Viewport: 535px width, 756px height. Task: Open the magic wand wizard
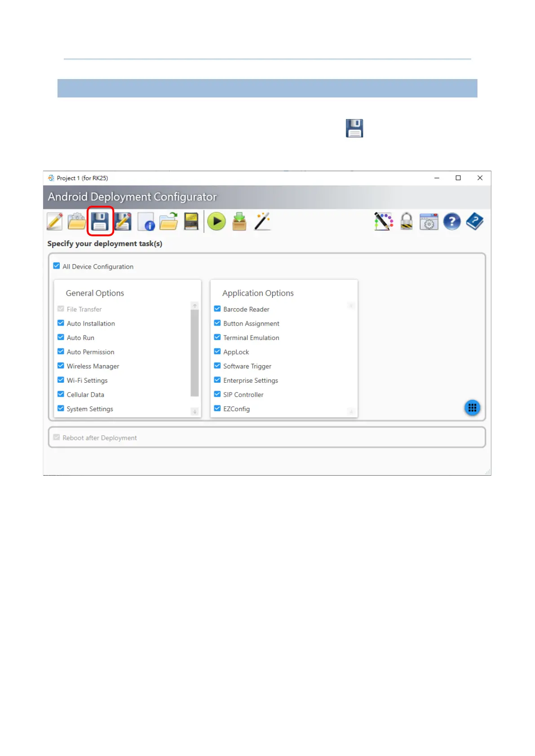tap(262, 221)
